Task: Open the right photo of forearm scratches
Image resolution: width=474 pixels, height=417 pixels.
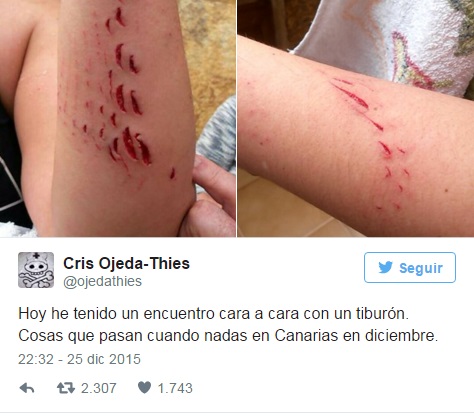Action: coord(356,118)
